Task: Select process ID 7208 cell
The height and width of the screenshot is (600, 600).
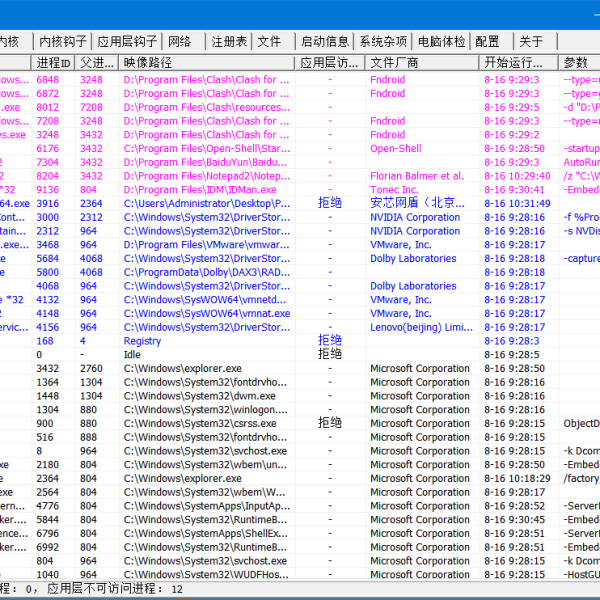Action: click(x=48, y=121)
